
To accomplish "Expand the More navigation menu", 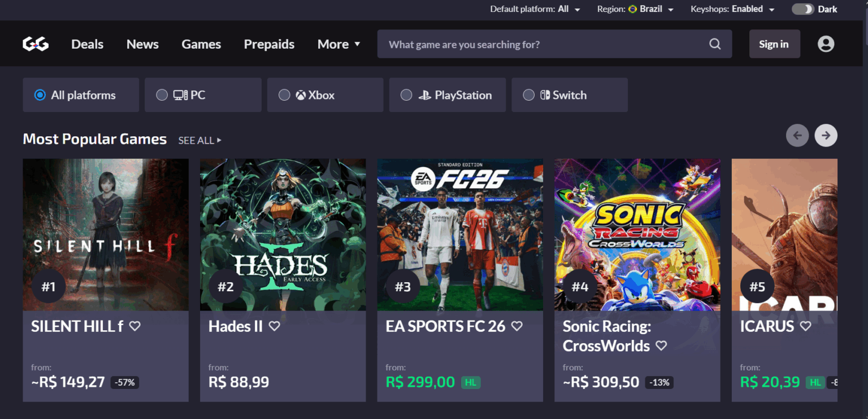I will 338,44.
